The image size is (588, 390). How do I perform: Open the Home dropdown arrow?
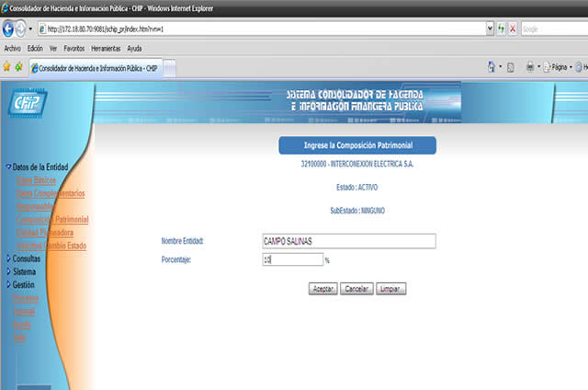tap(500, 67)
